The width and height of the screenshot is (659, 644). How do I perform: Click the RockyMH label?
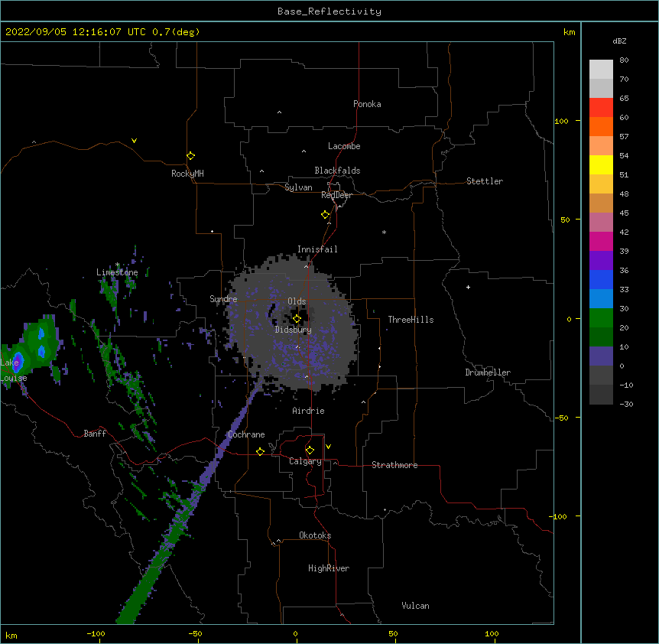187,174
